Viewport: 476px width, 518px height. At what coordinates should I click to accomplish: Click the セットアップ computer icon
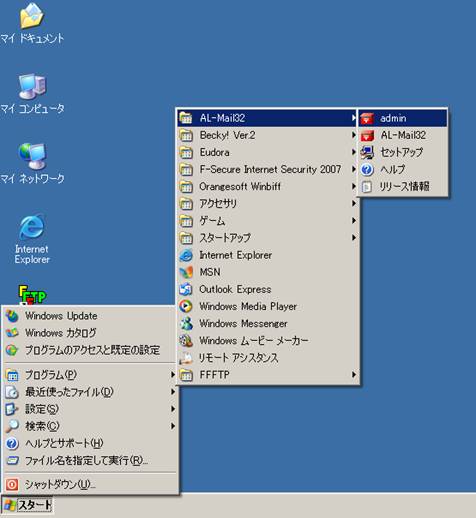pos(367,153)
